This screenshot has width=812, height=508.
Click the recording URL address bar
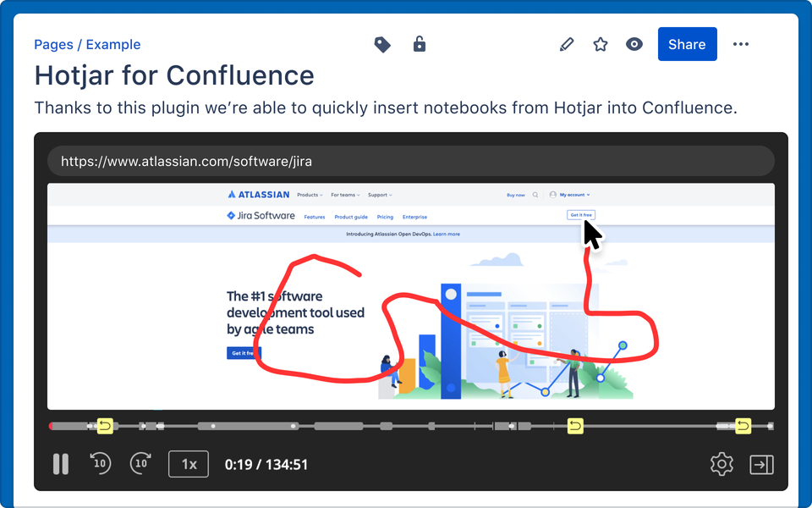(x=411, y=161)
